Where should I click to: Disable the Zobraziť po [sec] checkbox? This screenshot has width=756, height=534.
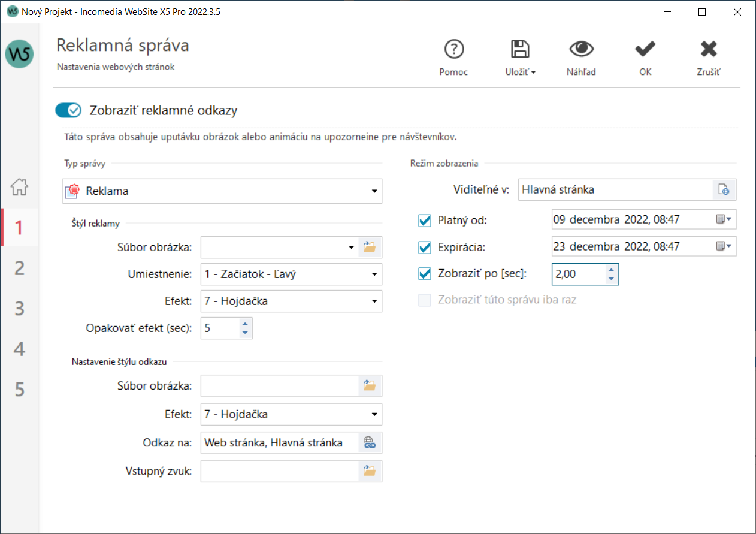click(425, 274)
